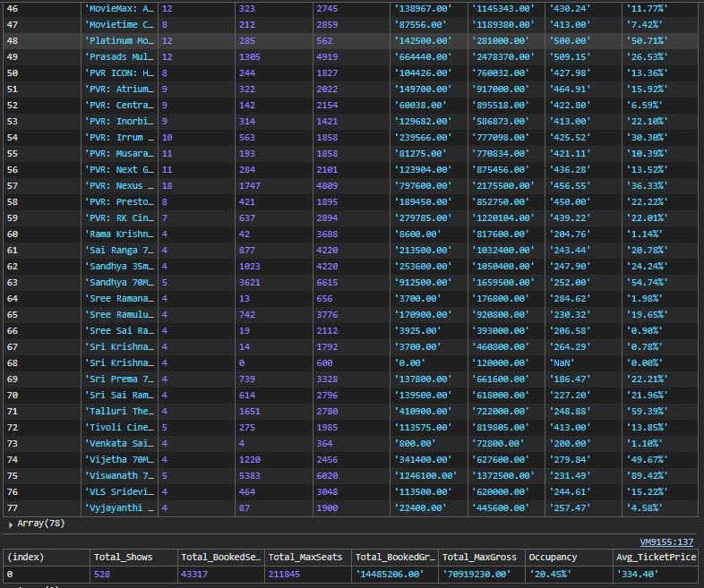The image size is (704, 588).
Task: Click the row index 48
Action: tap(13, 41)
